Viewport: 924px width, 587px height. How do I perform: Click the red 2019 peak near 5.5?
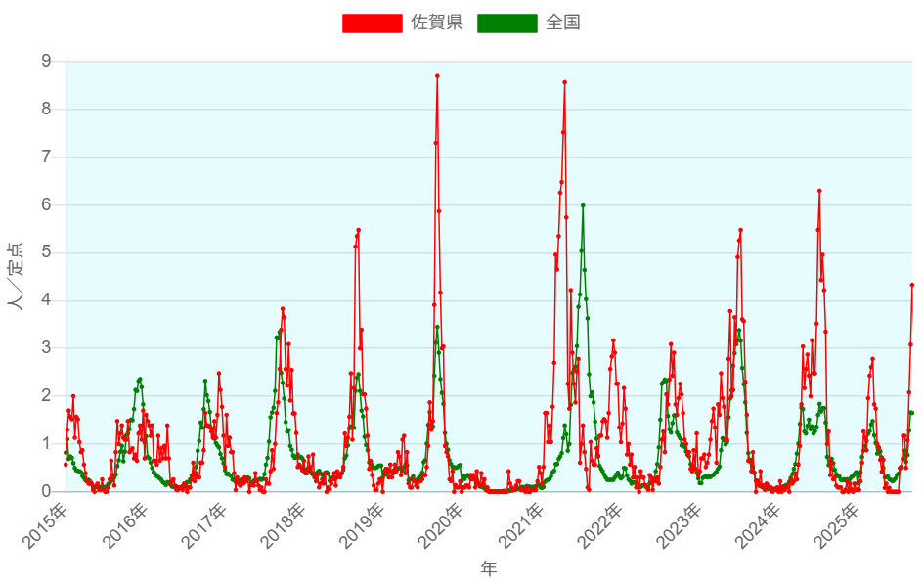359,230
